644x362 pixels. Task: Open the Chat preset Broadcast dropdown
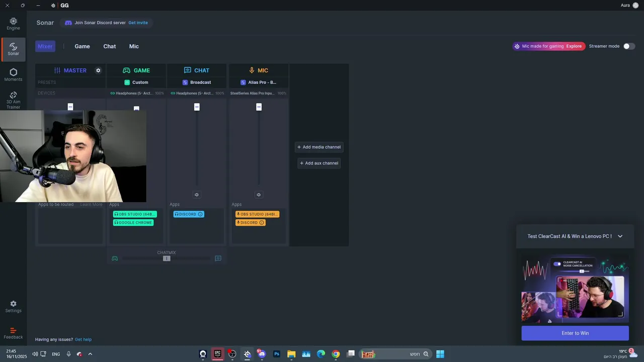pyautogui.click(x=197, y=82)
